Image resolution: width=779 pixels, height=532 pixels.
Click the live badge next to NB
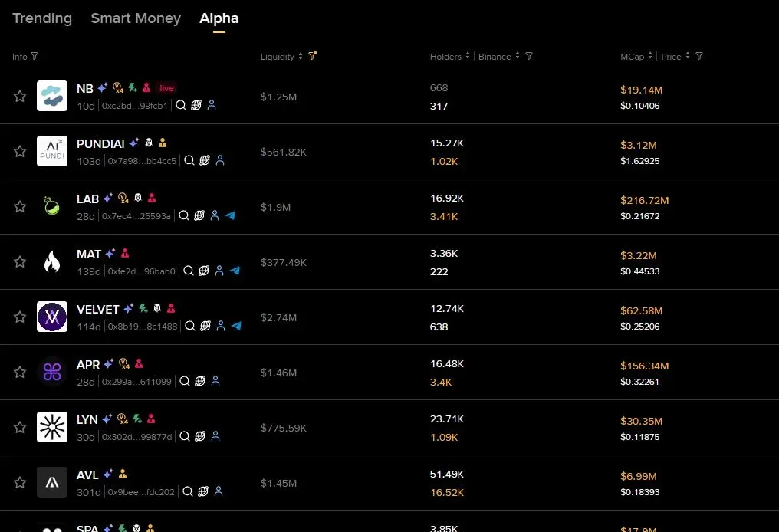click(166, 88)
